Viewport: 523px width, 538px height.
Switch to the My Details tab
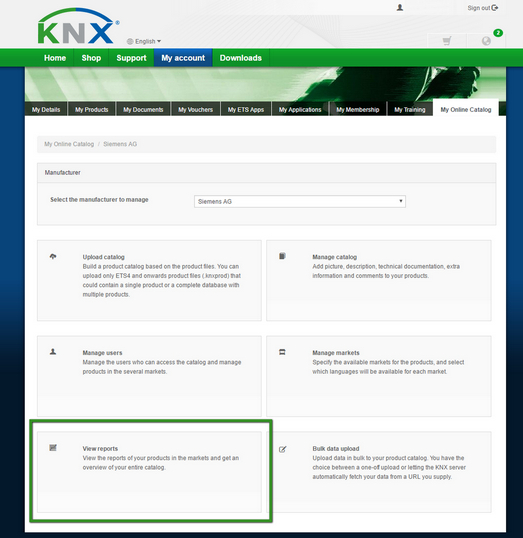pos(46,109)
